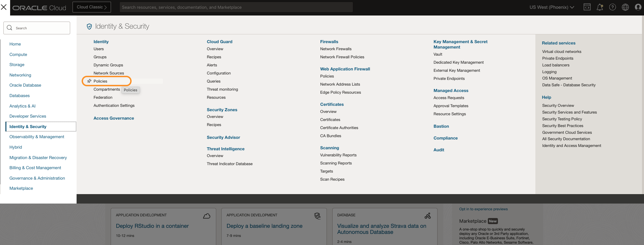Select Home in the navigation menu
This screenshot has height=245, width=644.
pos(15,44)
